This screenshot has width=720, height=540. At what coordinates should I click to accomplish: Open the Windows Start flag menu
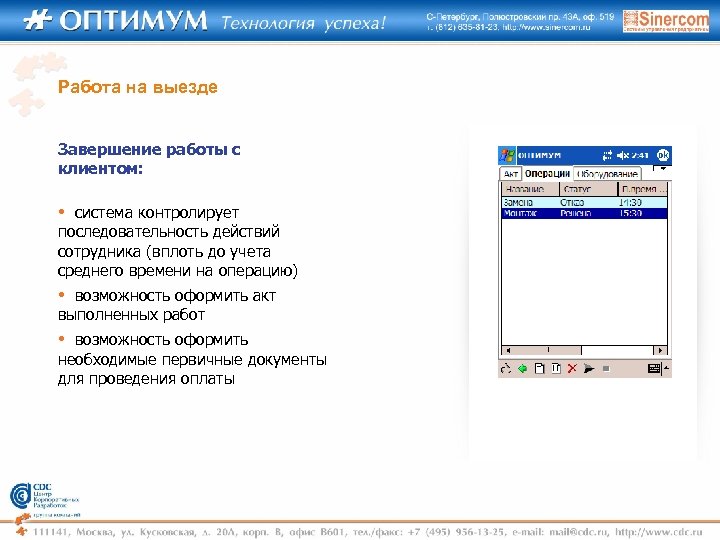pyautogui.click(x=507, y=155)
